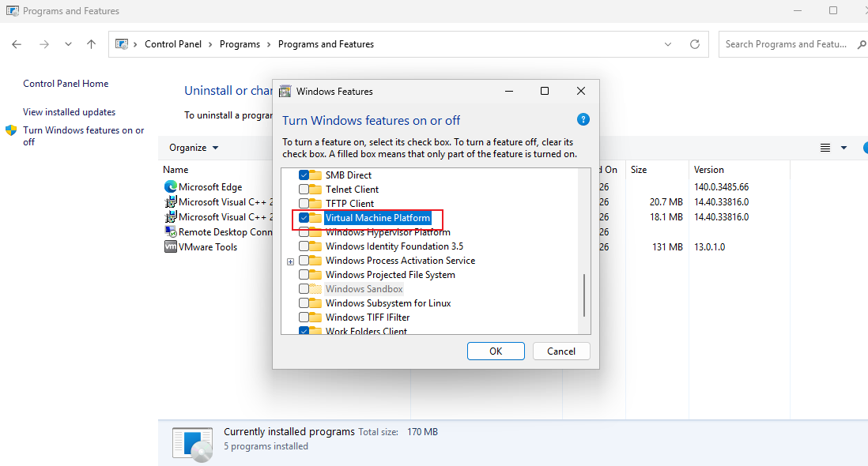
Task: Open the Organize dropdown menu
Action: click(x=194, y=148)
